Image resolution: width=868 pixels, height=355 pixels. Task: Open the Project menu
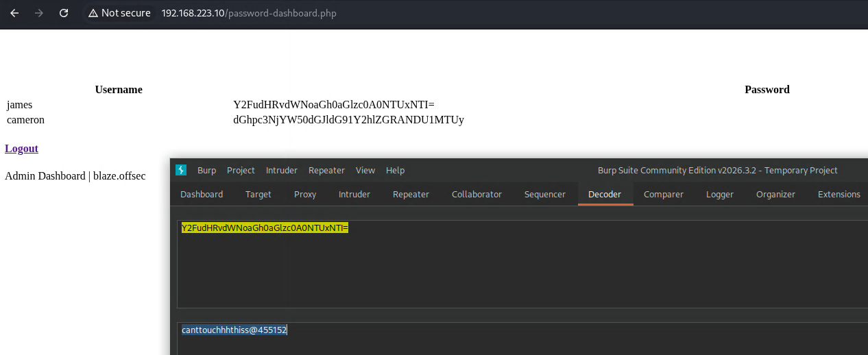(241, 170)
